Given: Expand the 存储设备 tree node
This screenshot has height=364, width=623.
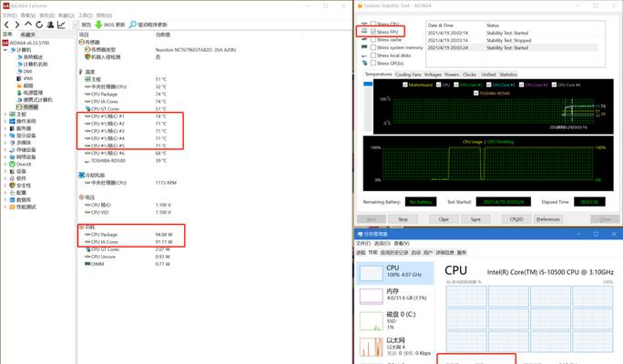Looking at the screenshot, I should [x=5, y=150].
